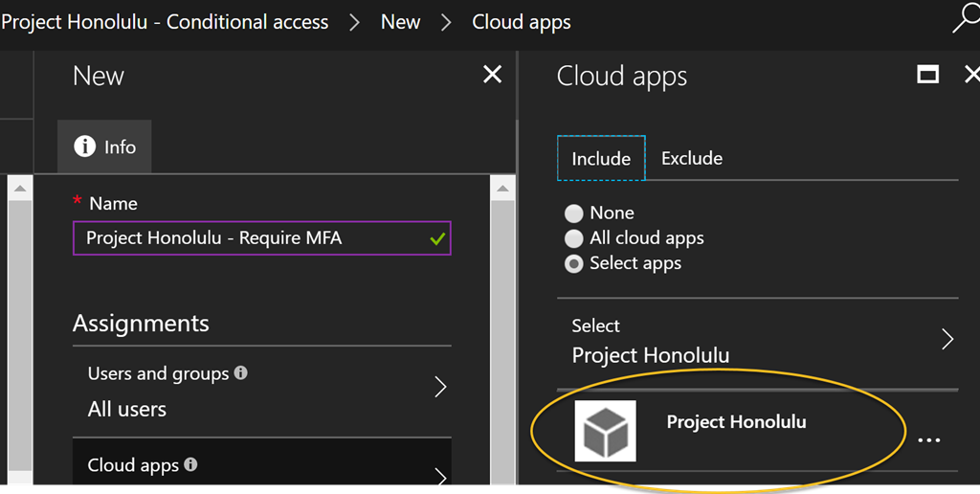Click info icon next to Users and groups
The height and width of the screenshot is (494, 980).
(x=240, y=373)
